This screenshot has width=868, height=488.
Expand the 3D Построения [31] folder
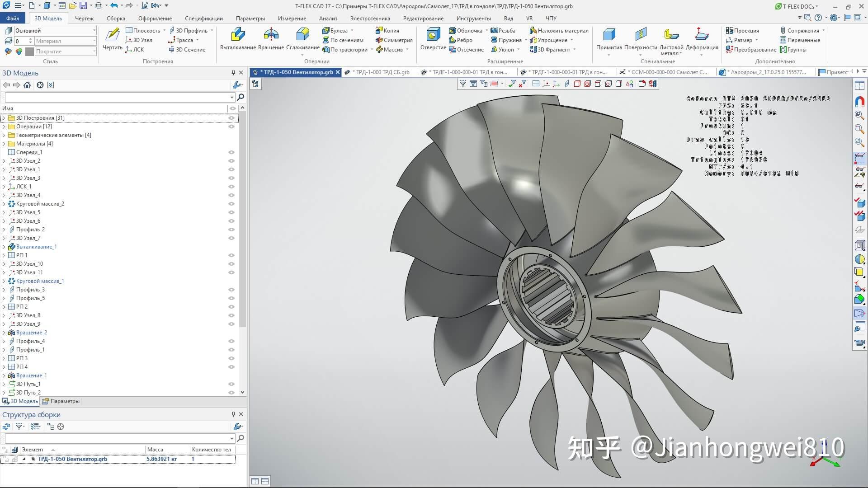click(4, 118)
